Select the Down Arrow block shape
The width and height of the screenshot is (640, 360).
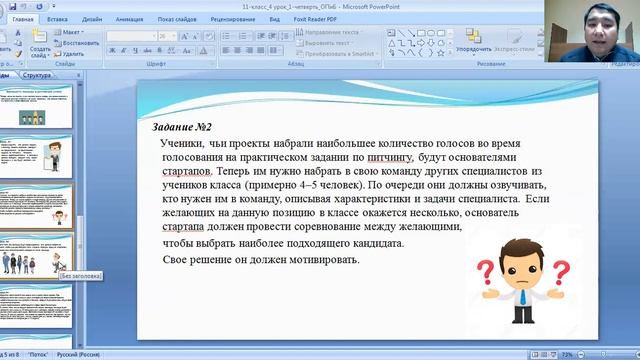pyautogui.click(x=431, y=43)
